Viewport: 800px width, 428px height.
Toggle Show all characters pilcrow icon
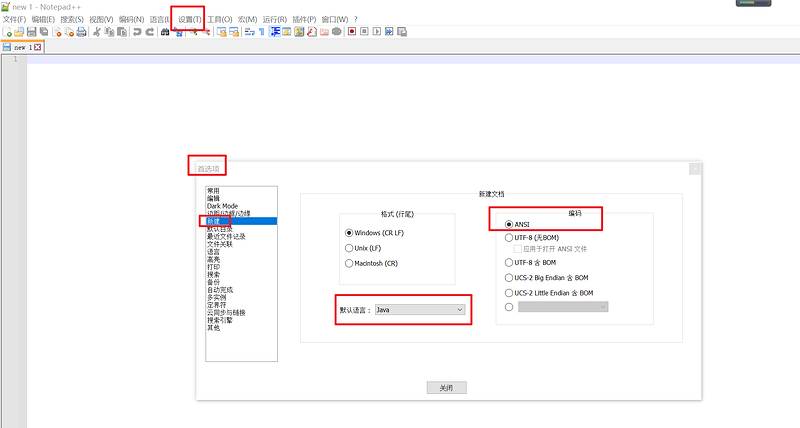click(x=262, y=32)
